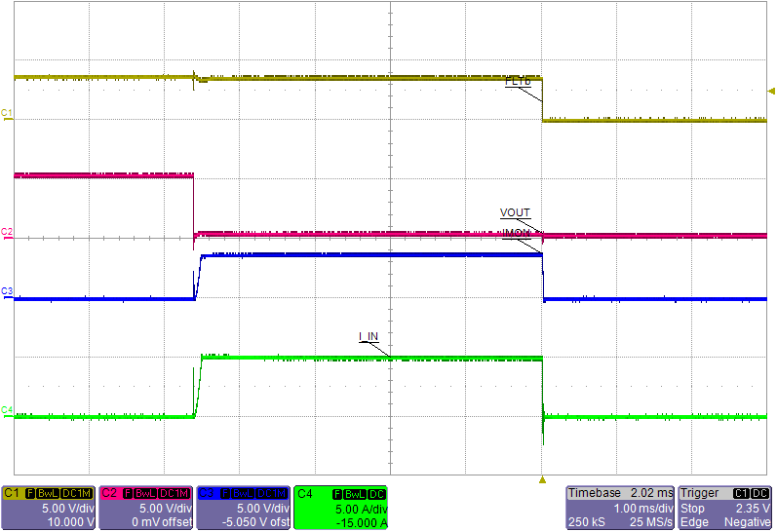Click the DC1M coupling badge in C2
This screenshot has height=532, width=777.
tap(174, 494)
